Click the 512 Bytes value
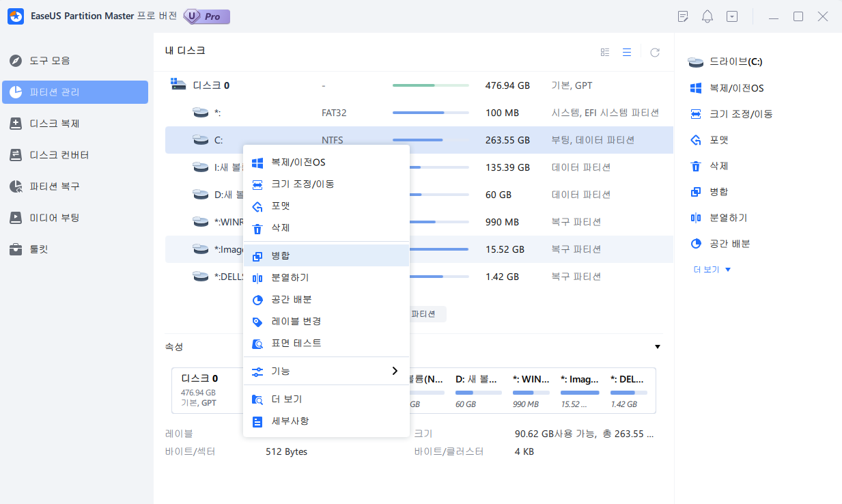 [286, 451]
